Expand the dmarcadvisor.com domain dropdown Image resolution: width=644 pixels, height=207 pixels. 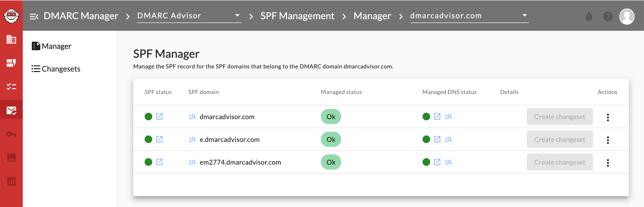(469, 16)
